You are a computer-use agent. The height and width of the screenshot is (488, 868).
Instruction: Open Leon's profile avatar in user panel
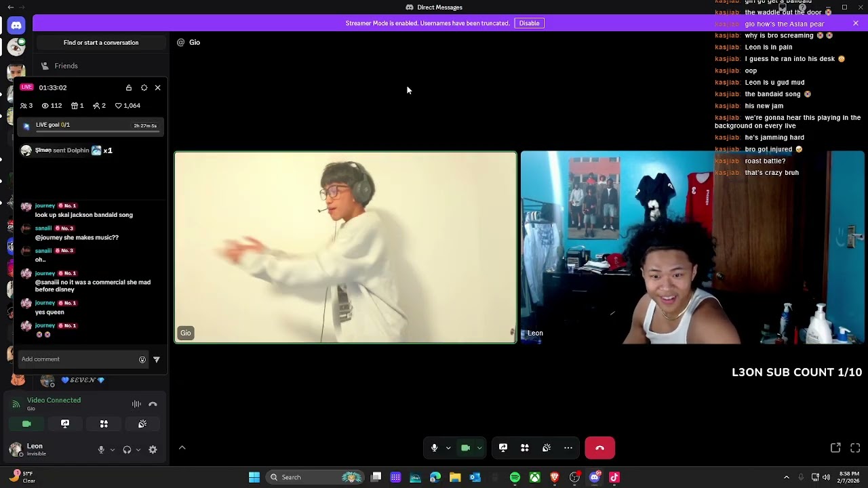coord(15,449)
